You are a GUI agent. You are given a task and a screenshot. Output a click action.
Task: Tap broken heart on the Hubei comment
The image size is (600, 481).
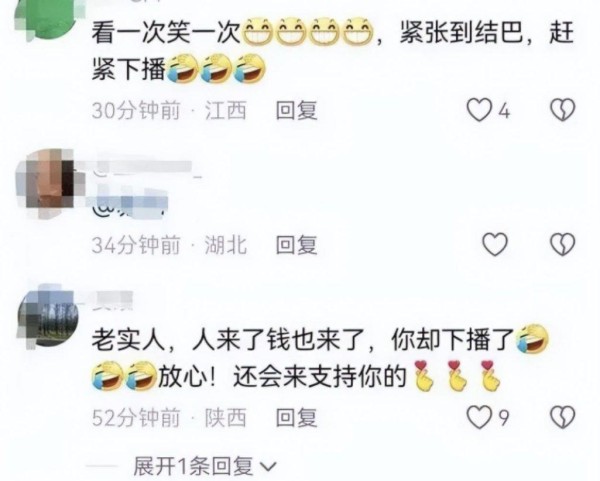tap(562, 244)
